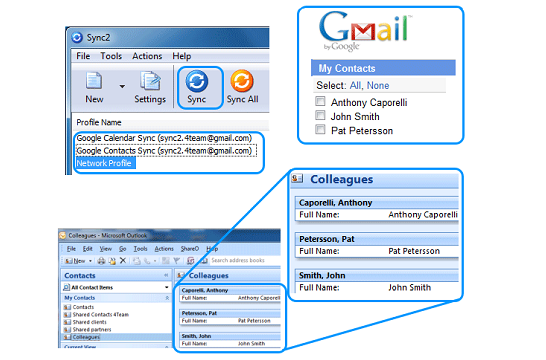Tick the John Smith checkbox in Gmail
The image size is (546, 360).
click(320, 115)
